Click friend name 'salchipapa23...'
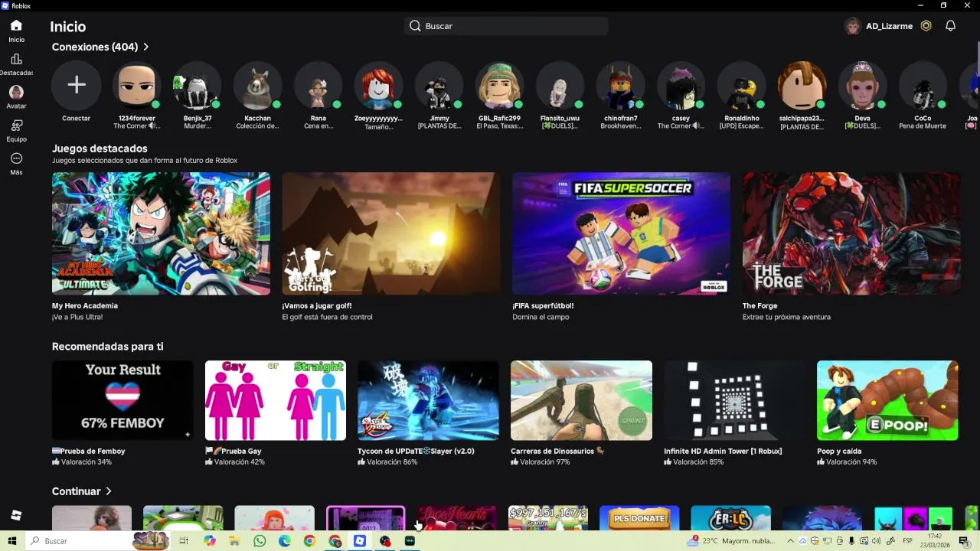 pyautogui.click(x=802, y=119)
